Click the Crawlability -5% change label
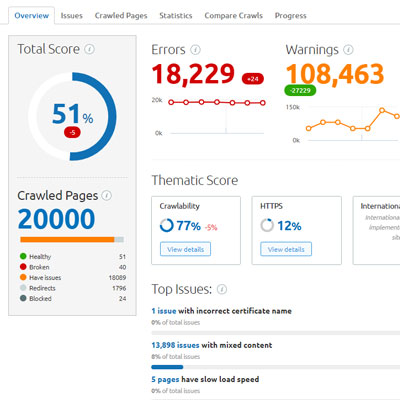Image resolution: width=400 pixels, height=400 pixels. point(211,227)
